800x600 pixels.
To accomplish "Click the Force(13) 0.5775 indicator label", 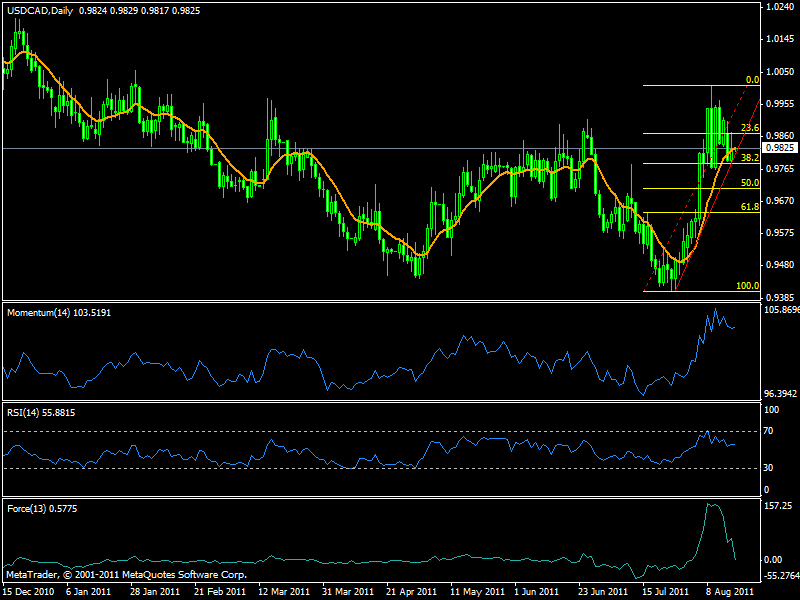I will [42, 509].
